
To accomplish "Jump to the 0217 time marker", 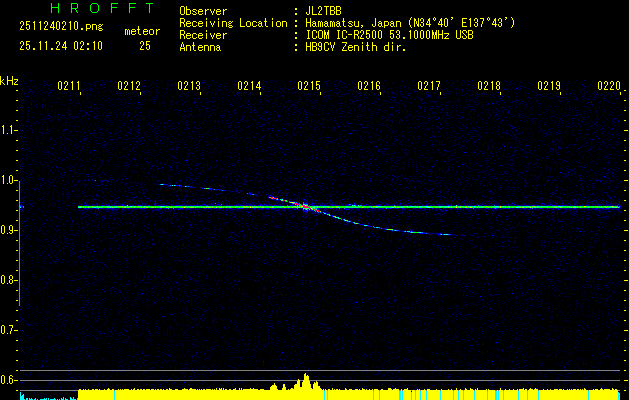I will tap(429, 87).
